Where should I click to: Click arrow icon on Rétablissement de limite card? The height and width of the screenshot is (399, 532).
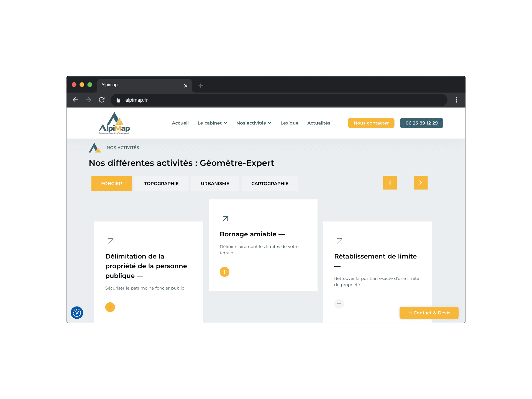340,241
